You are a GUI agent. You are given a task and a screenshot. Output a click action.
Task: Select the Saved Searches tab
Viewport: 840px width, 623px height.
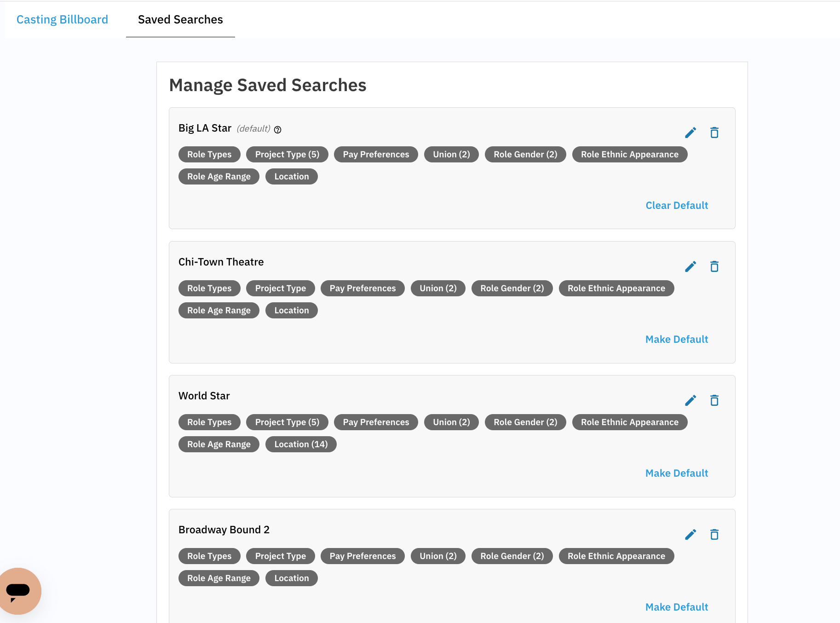click(x=180, y=19)
